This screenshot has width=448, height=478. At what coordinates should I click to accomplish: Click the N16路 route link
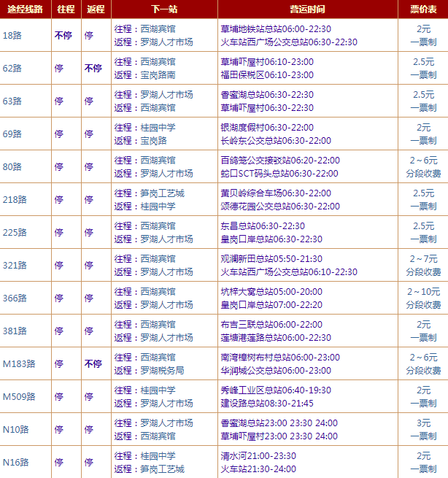click(x=15, y=462)
